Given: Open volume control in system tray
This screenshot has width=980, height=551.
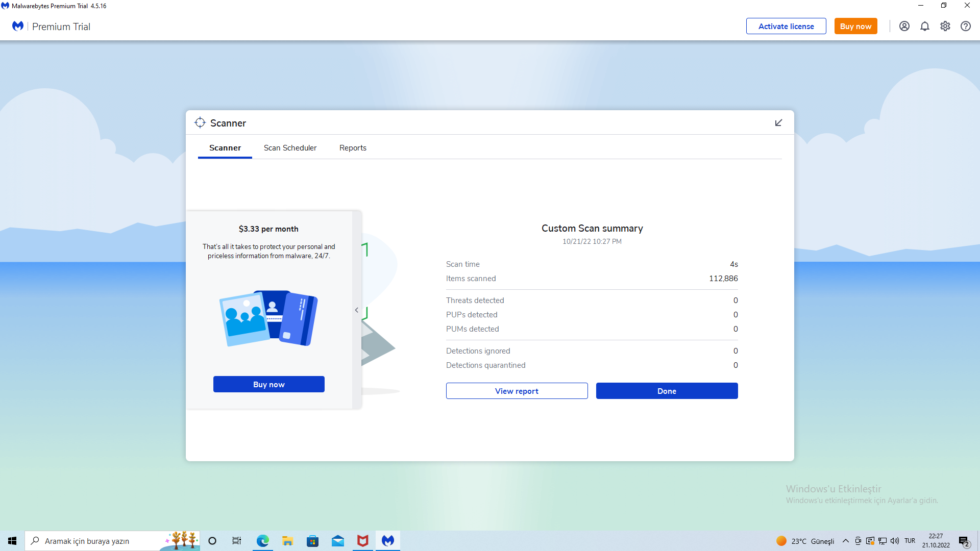Looking at the screenshot, I should click(x=895, y=541).
